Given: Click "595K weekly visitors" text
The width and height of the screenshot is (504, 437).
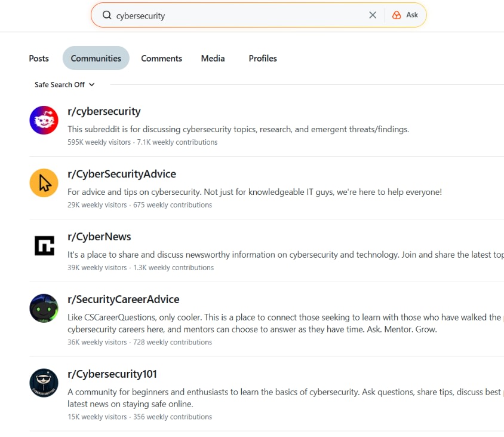Looking at the screenshot, I should (99, 142).
